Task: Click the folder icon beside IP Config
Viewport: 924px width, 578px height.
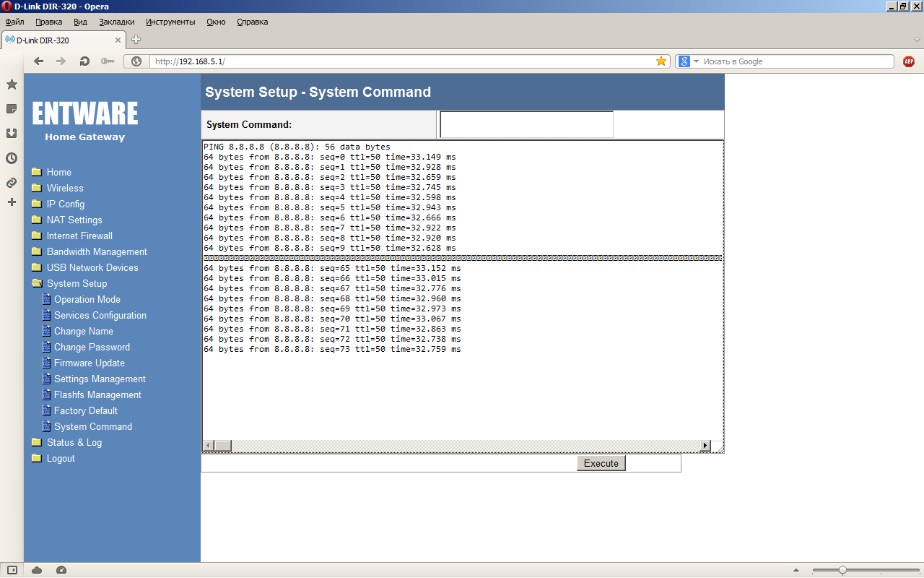Action: point(37,204)
